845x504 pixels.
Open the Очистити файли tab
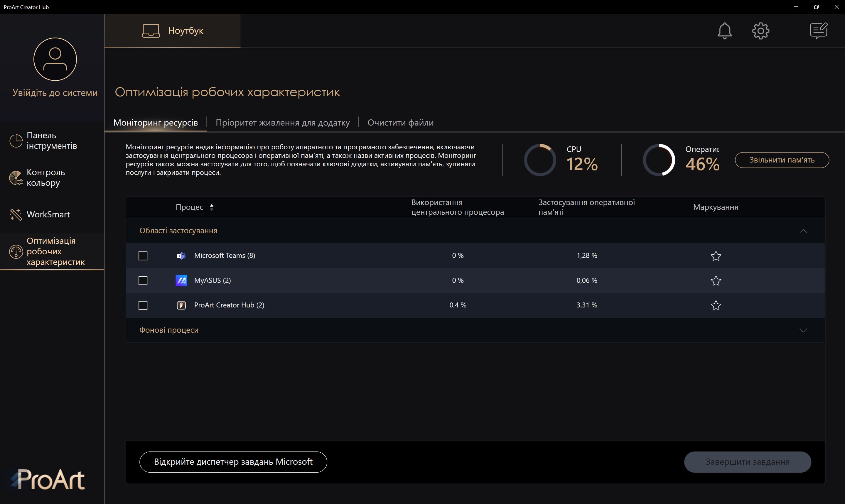point(400,123)
